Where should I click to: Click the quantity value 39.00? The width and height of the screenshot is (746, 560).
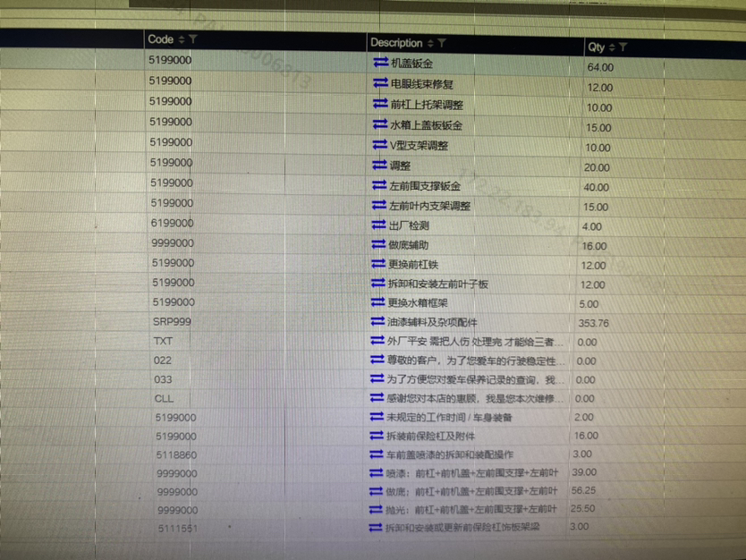pyautogui.click(x=584, y=472)
